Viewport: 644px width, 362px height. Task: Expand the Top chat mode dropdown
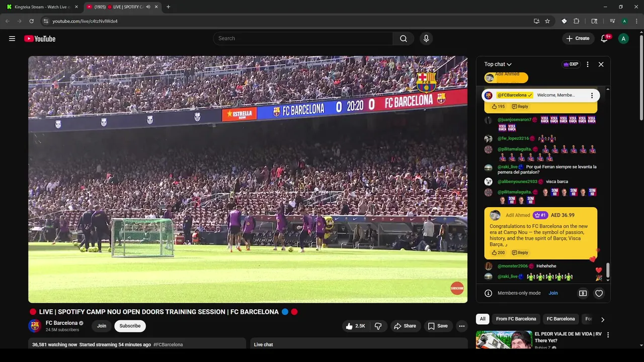[x=498, y=64]
